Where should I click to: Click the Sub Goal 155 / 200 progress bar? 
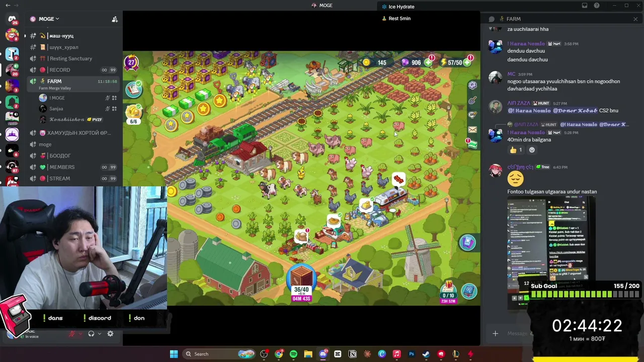click(x=585, y=295)
